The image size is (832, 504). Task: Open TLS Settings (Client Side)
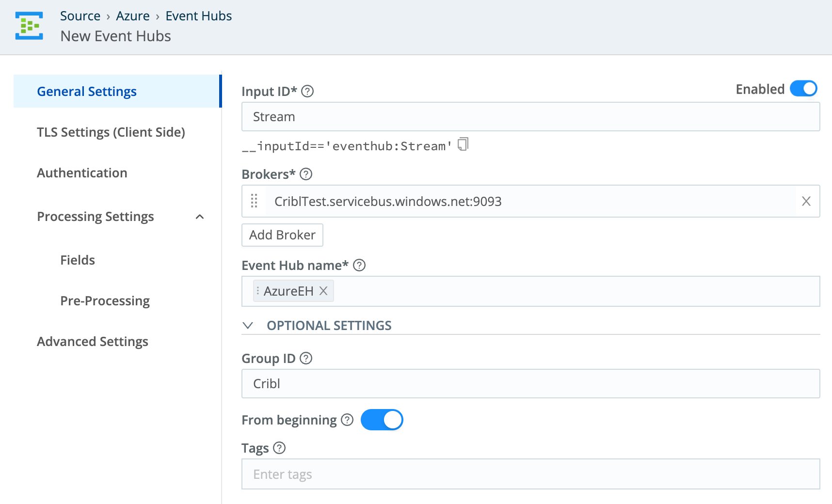111,132
